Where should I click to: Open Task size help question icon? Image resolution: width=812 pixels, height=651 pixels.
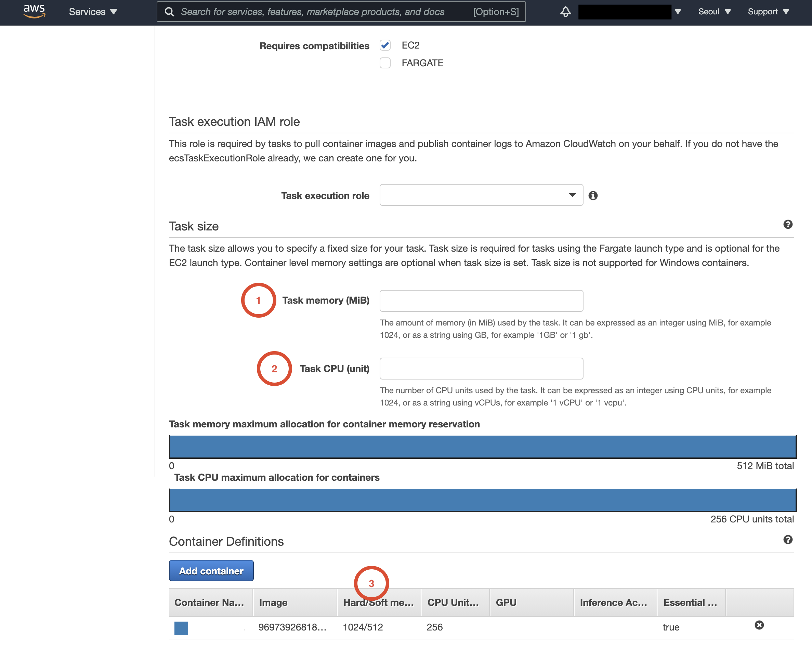coord(787,224)
